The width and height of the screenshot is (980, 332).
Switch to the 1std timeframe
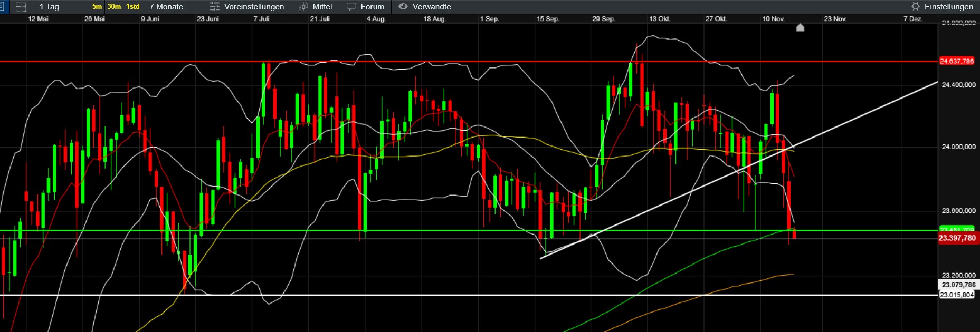click(133, 6)
